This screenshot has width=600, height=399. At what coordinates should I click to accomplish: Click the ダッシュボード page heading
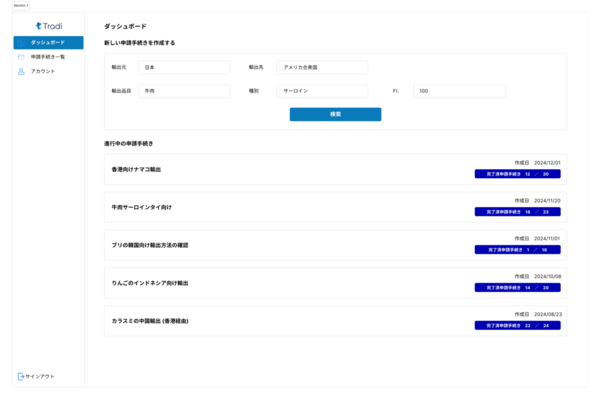tap(125, 26)
